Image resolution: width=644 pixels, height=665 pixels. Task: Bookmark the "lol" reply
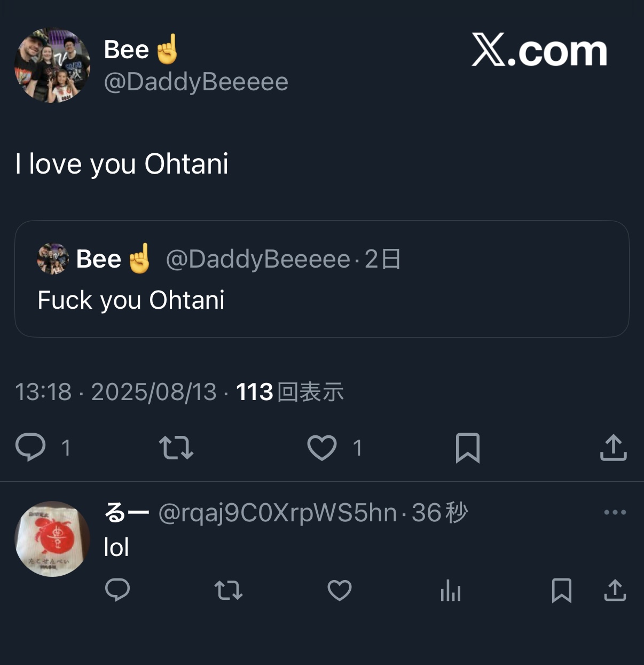click(562, 591)
